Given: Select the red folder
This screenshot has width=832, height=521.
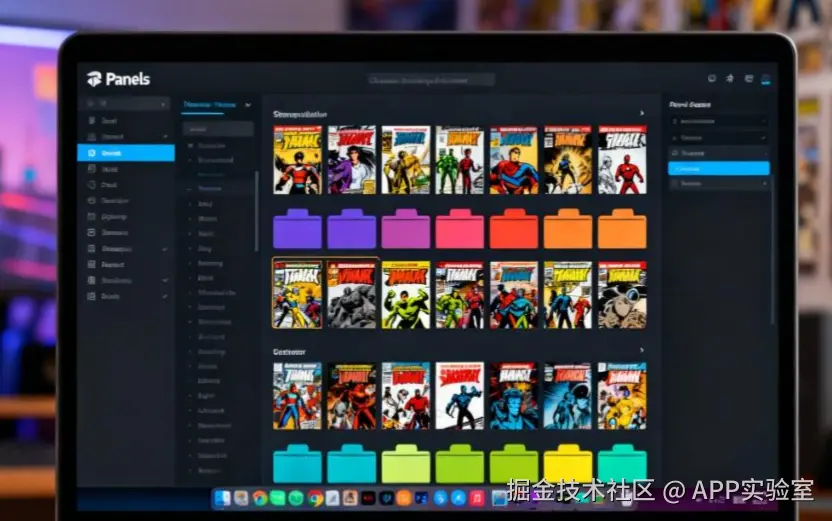Looking at the screenshot, I should [514, 229].
